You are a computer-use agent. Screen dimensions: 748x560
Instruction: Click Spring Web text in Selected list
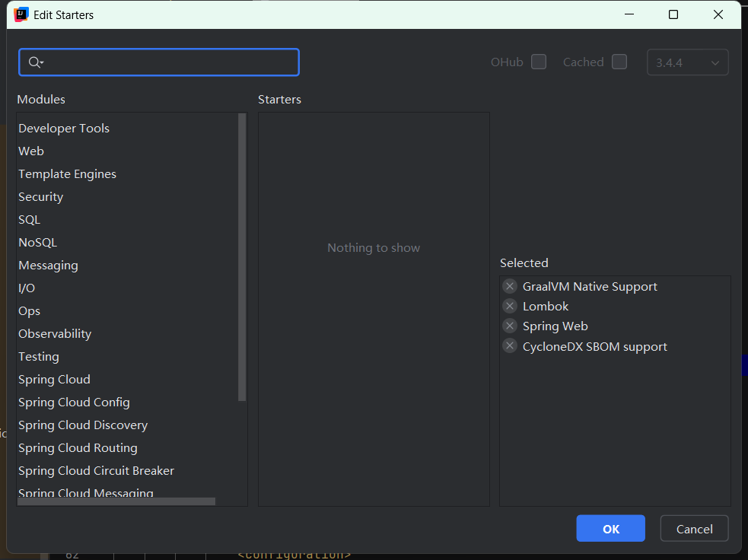click(x=555, y=326)
